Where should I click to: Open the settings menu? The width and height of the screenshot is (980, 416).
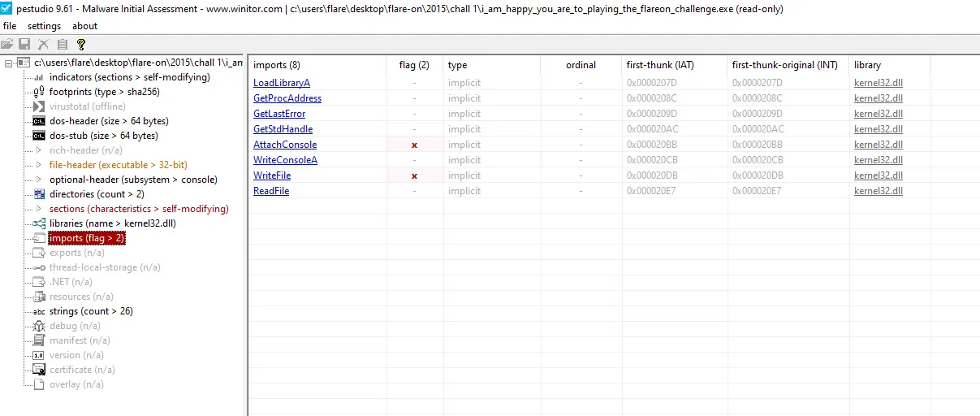(44, 26)
